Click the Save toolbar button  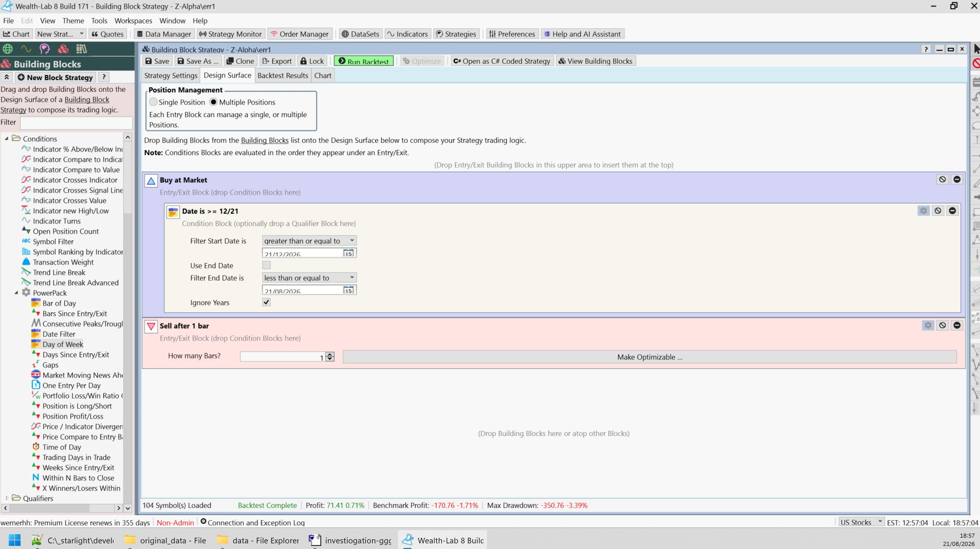click(157, 61)
